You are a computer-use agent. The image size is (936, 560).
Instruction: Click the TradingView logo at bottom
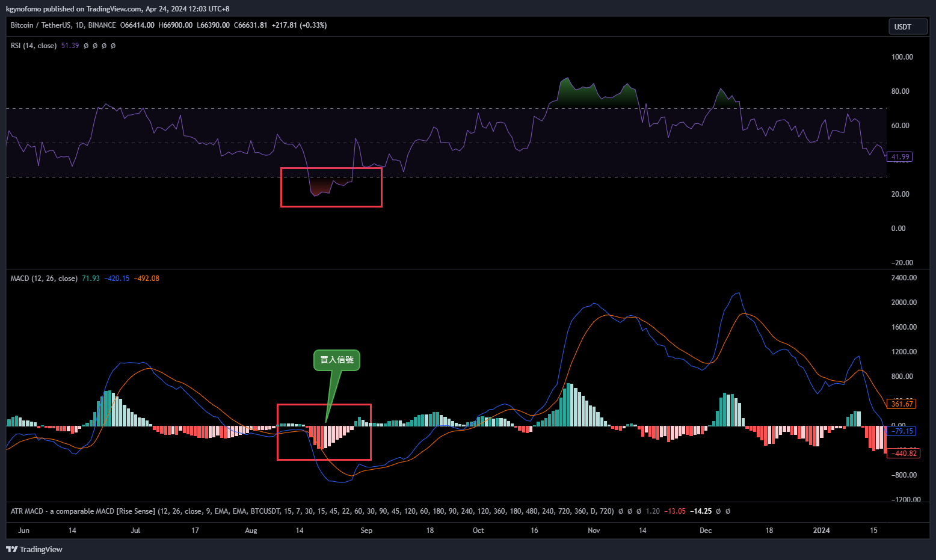(x=34, y=549)
